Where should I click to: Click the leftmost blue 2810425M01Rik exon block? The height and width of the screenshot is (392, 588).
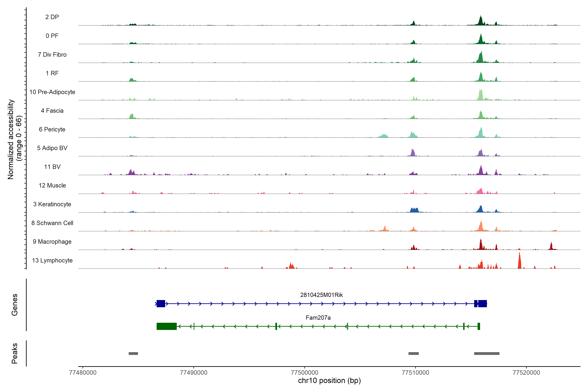pos(161,303)
